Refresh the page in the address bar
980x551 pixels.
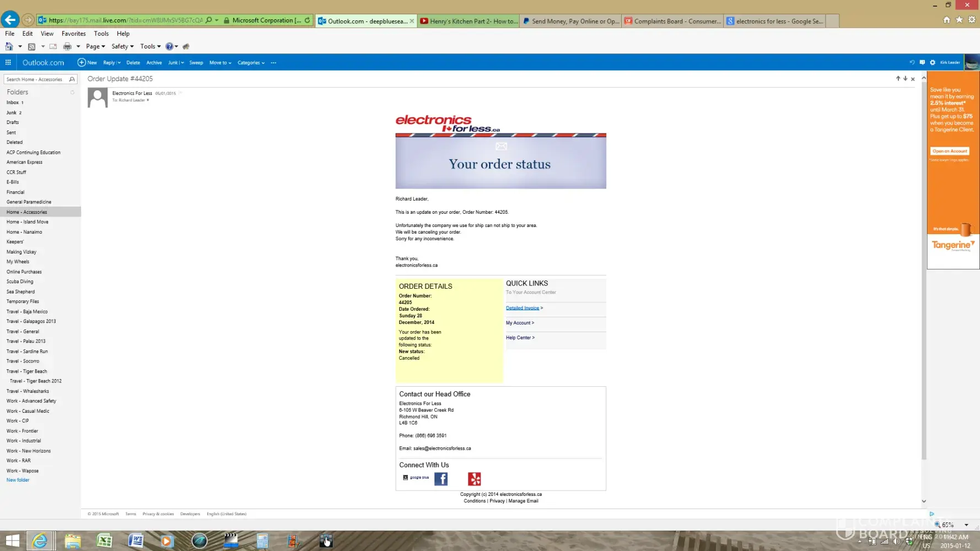coord(307,20)
